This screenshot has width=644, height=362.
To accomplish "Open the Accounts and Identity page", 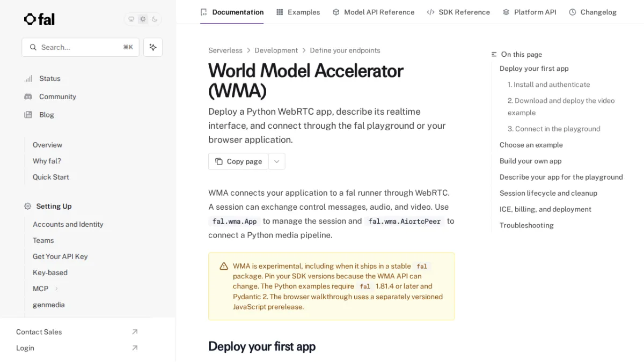I will point(68,224).
